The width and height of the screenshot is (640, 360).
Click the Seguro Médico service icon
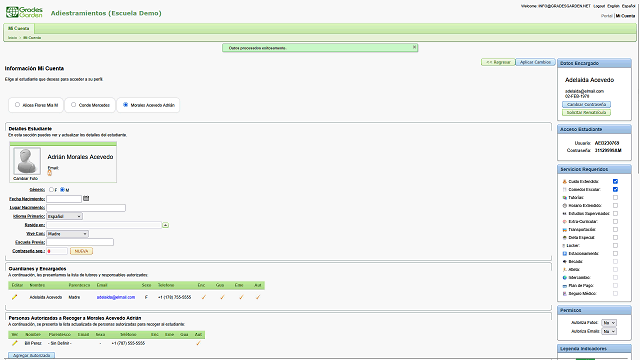tap(564, 293)
